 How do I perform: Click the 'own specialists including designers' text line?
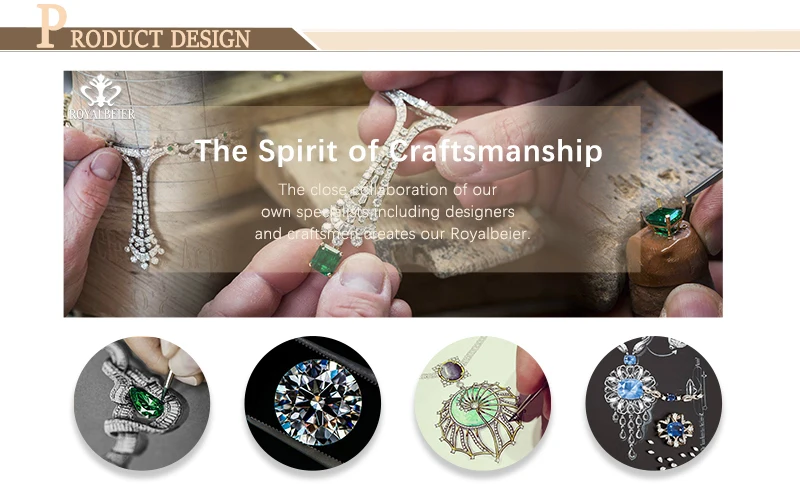[x=388, y=212]
